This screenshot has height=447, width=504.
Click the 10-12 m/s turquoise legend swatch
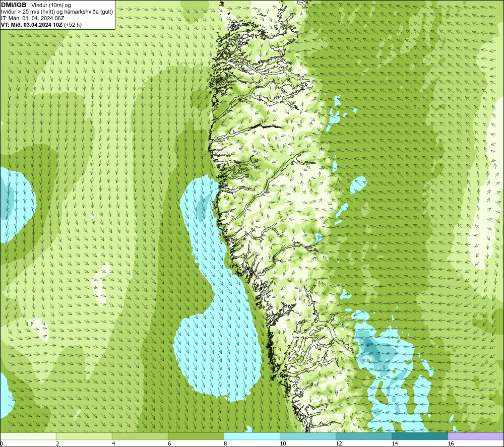[308, 436]
